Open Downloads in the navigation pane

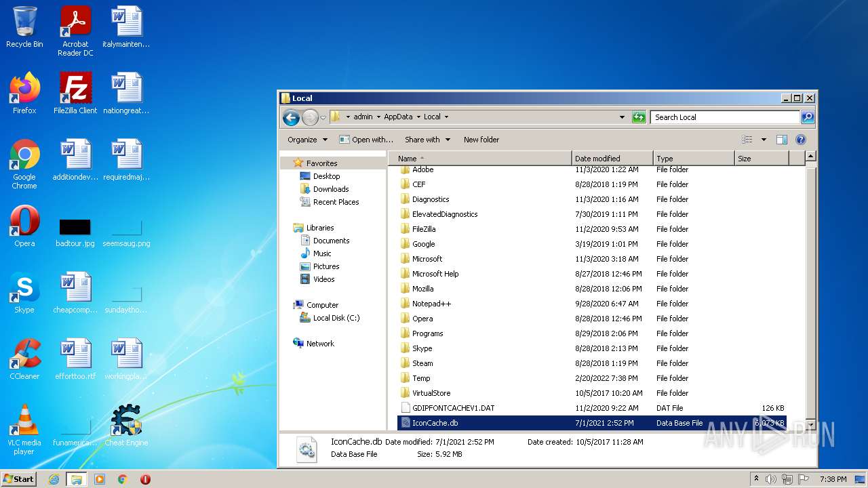(331, 189)
